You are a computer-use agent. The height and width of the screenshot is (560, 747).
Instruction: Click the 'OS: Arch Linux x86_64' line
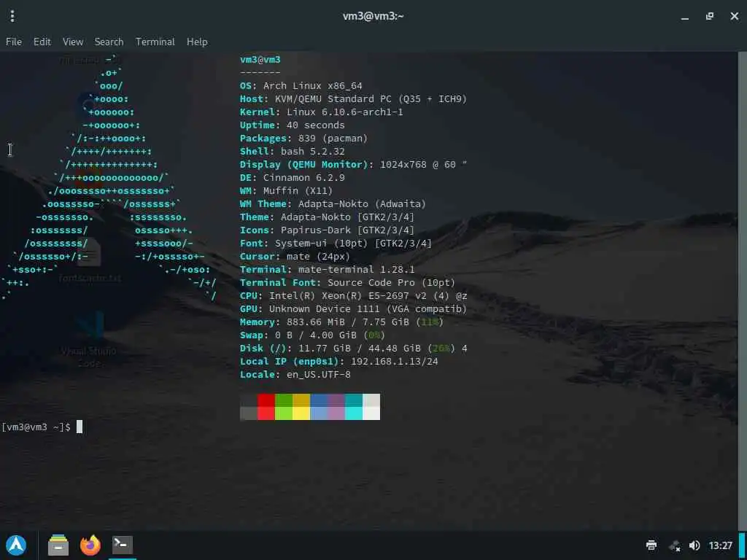click(x=301, y=86)
